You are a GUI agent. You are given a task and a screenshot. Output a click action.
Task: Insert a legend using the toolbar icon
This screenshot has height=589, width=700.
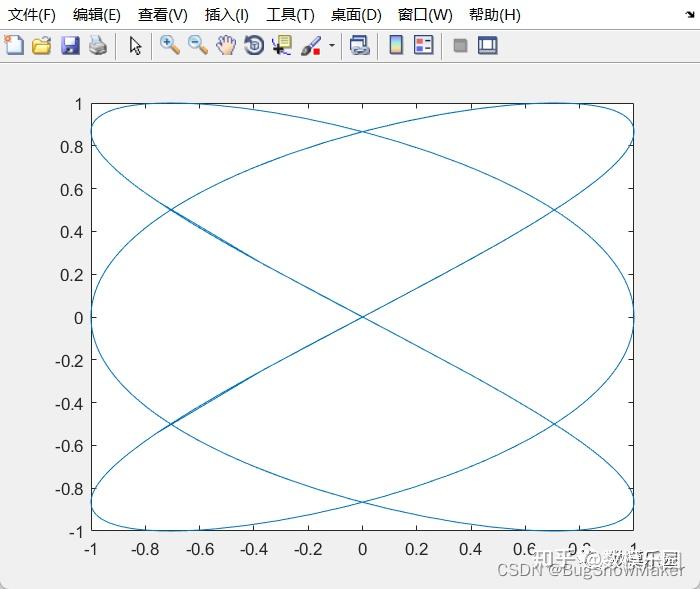[x=423, y=45]
